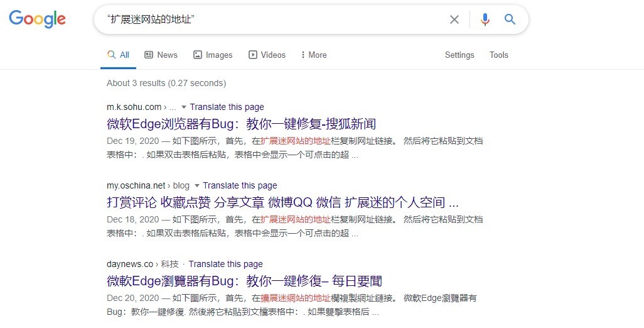644x328 pixels.
Task: Open the Videos results tab
Action: (267, 55)
